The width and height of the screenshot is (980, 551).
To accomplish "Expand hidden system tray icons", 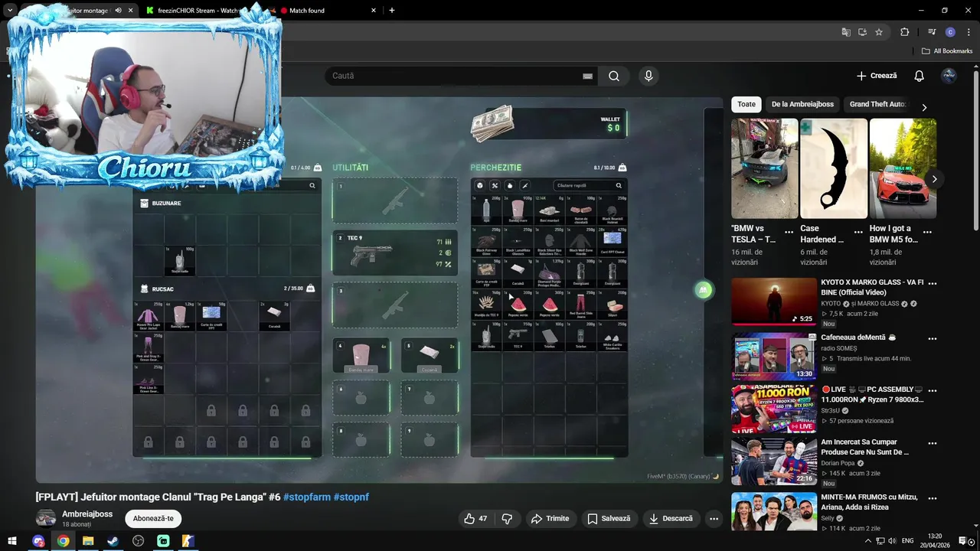I will (x=868, y=541).
